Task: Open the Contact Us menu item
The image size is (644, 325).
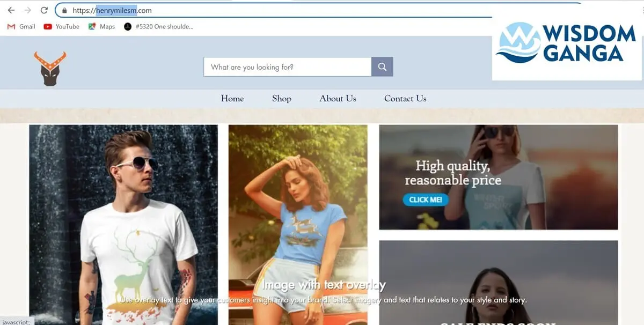Action: [x=405, y=99]
